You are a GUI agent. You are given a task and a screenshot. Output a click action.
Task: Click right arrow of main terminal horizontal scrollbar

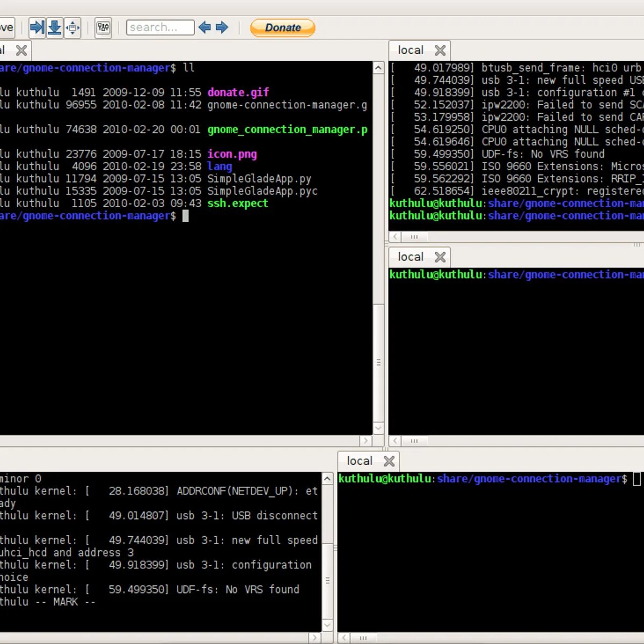click(366, 441)
